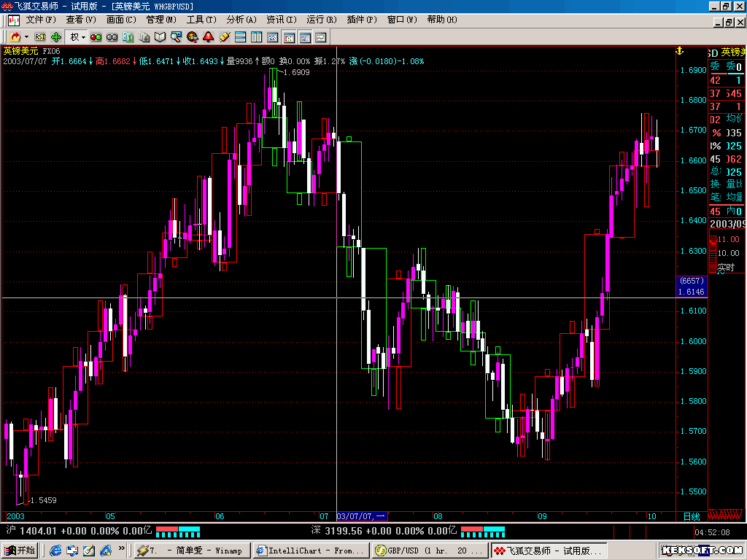Click the red-cyan bar next to 沪 index

tap(178, 532)
